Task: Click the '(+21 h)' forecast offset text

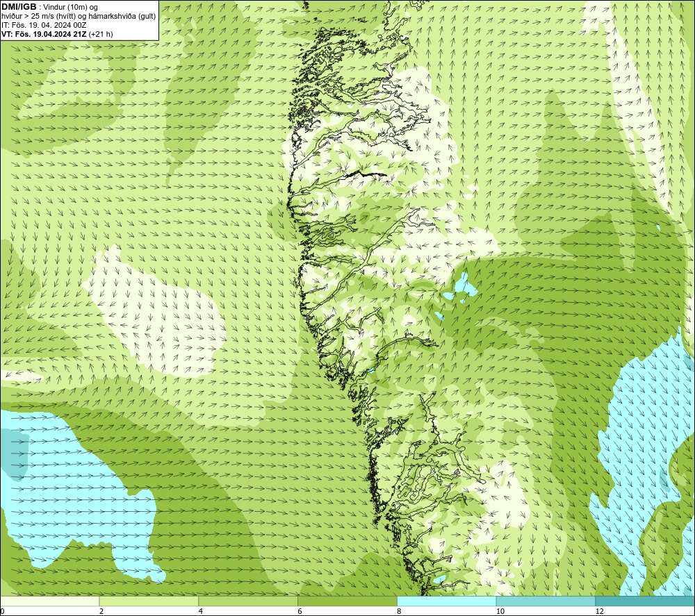Action: [x=101, y=34]
